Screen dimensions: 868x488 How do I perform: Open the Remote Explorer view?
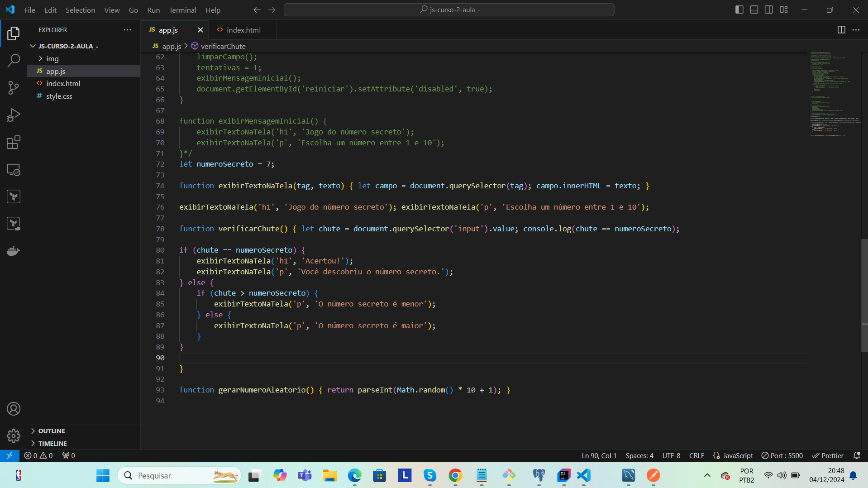pyautogui.click(x=14, y=170)
